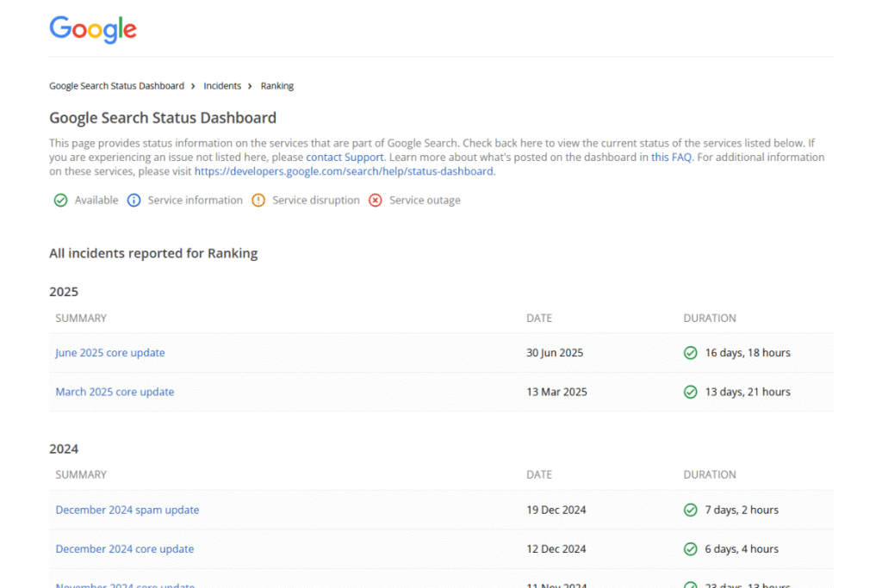The image size is (882, 588).
Task: Open June 2025 core update incident
Action: pyautogui.click(x=110, y=353)
